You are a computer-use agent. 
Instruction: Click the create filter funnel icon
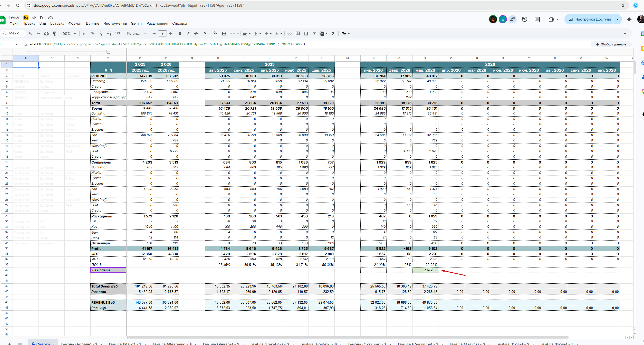tap(314, 34)
